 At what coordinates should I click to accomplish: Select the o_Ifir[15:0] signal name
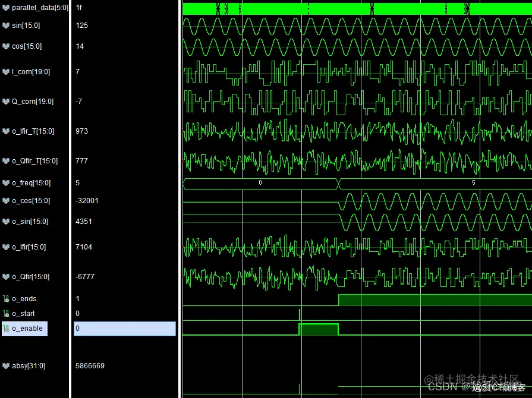[29, 247]
